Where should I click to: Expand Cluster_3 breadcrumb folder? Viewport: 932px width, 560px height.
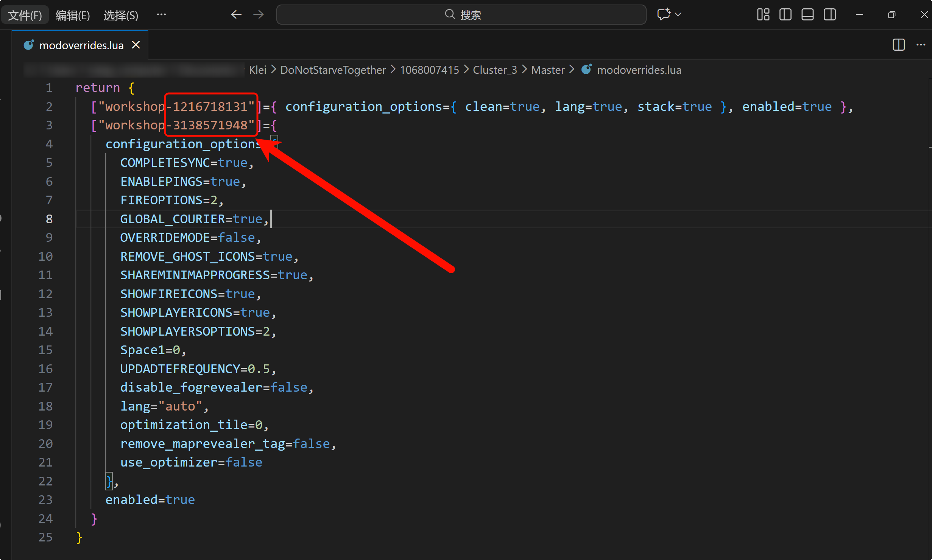point(495,70)
